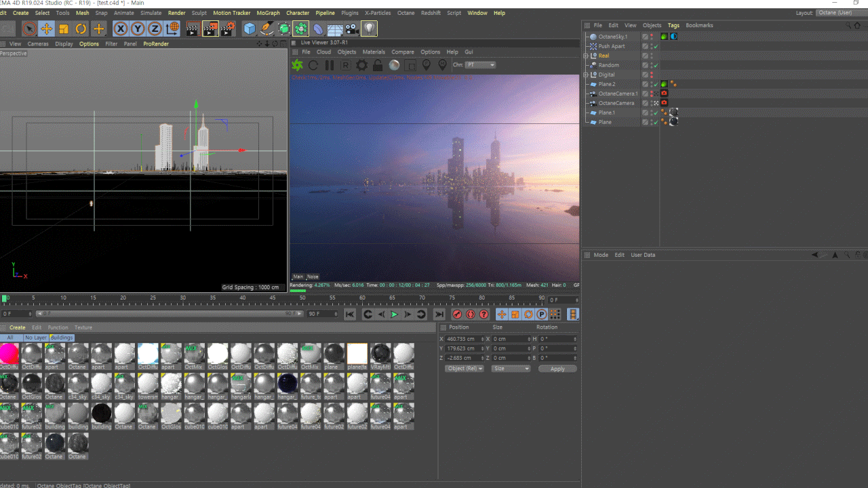Screen dimensions: 868x488
Task: Select the Move tool in top toolbar
Action: pos(47,28)
